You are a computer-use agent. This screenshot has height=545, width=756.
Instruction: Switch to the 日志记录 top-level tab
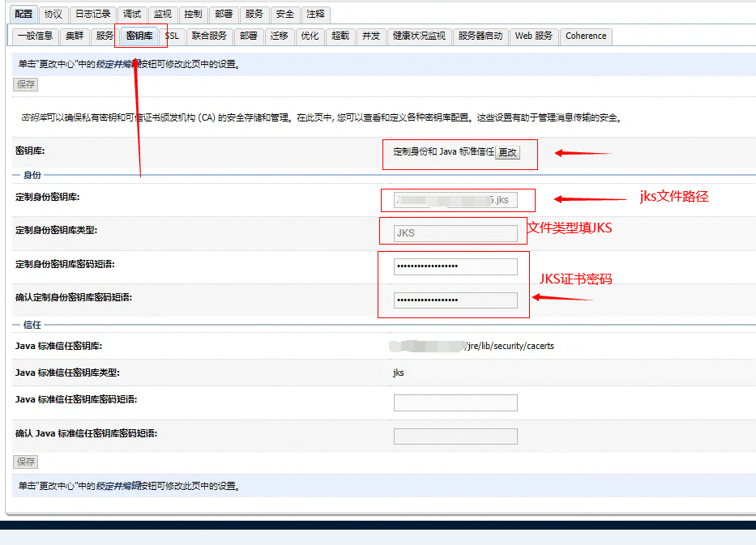pyautogui.click(x=92, y=14)
